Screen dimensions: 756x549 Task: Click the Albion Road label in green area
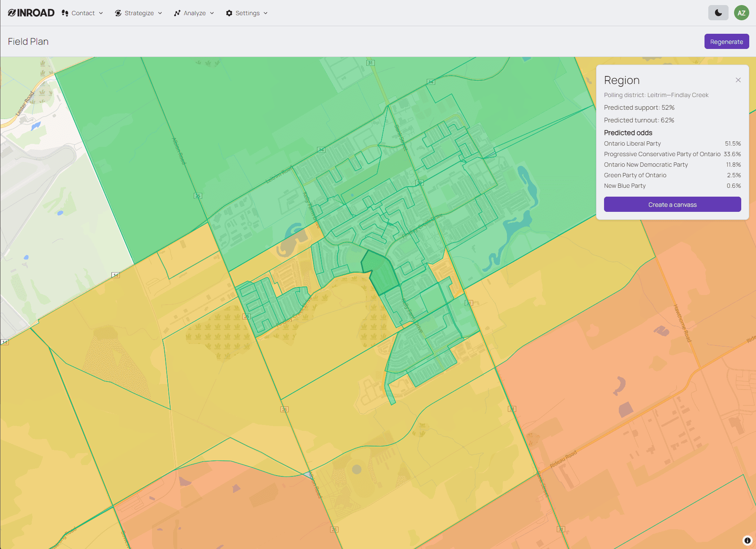click(x=179, y=151)
